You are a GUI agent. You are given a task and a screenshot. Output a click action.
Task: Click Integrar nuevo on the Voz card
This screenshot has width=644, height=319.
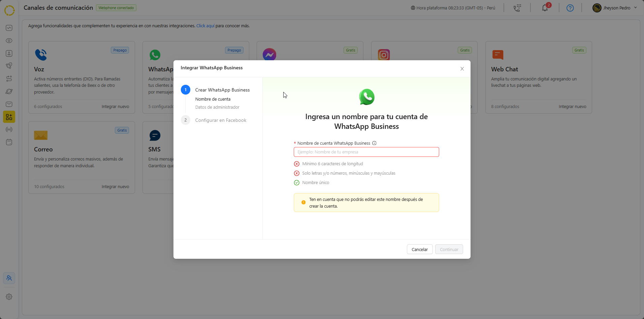[x=116, y=107]
